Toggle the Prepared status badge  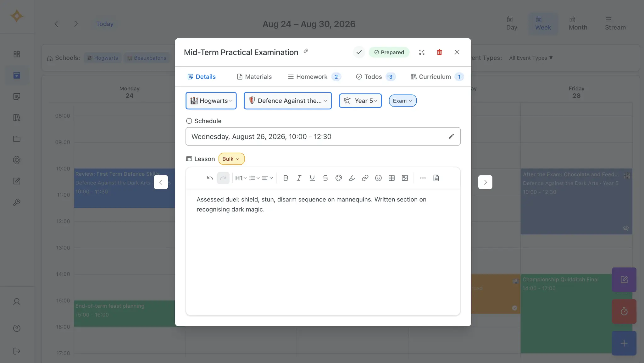coord(389,52)
